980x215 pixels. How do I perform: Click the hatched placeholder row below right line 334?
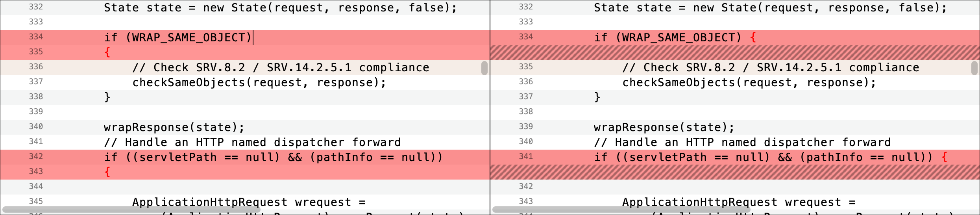coord(735,52)
